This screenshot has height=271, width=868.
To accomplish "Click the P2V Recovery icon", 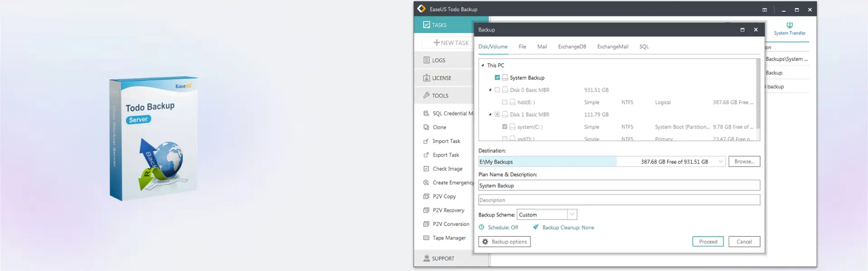I will tap(426, 210).
